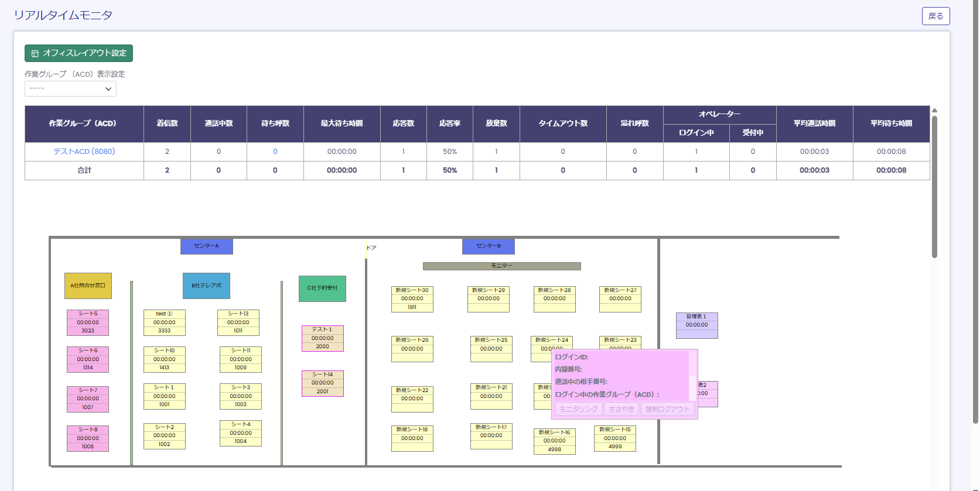Click the Office Layout Settings grid icon
Image resolution: width=980 pixels, height=491 pixels.
35,53
